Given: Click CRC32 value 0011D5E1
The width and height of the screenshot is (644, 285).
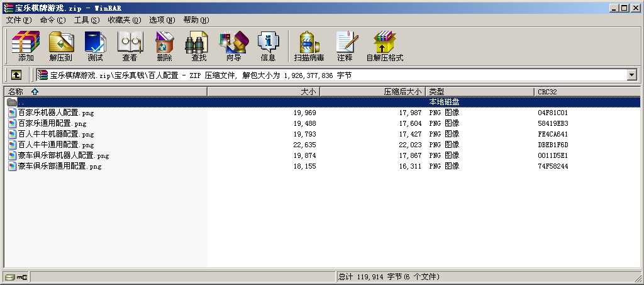Looking at the screenshot, I should (x=553, y=155).
